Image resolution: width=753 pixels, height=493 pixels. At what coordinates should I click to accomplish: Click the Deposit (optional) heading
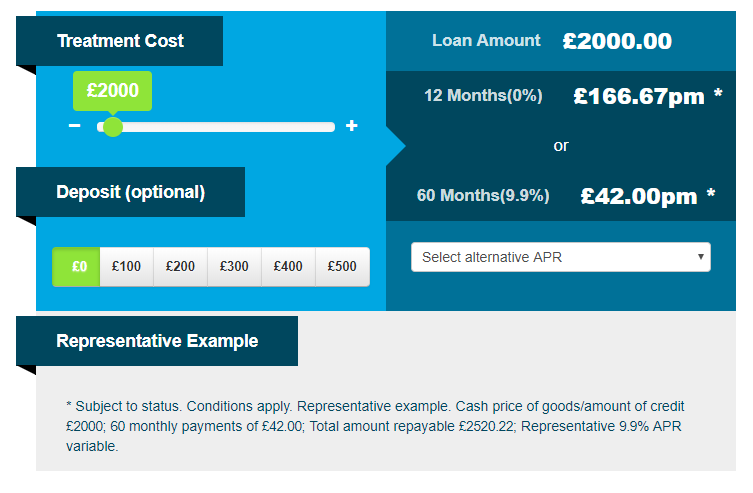pos(130,192)
